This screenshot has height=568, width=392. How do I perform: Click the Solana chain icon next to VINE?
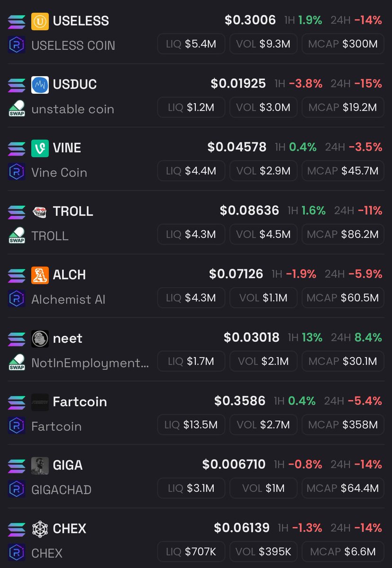[x=17, y=148]
